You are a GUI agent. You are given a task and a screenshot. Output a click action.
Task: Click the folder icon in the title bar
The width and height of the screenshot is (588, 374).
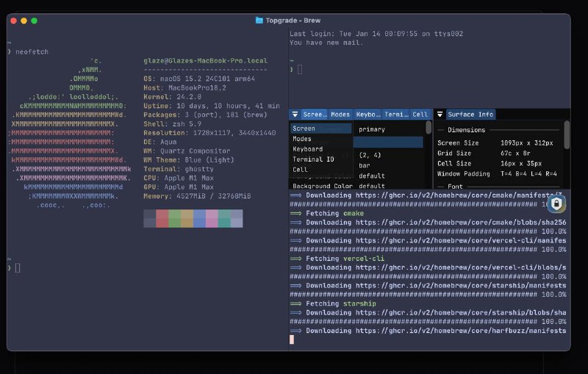pos(259,21)
